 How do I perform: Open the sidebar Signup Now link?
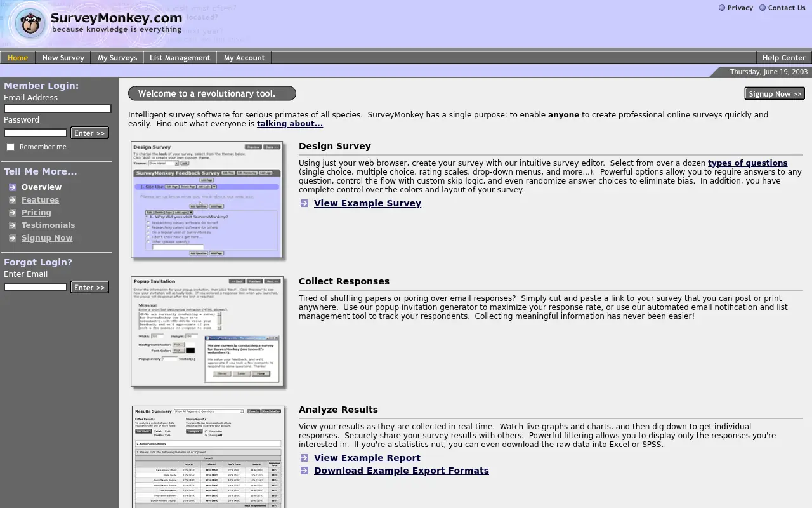pyautogui.click(x=47, y=238)
